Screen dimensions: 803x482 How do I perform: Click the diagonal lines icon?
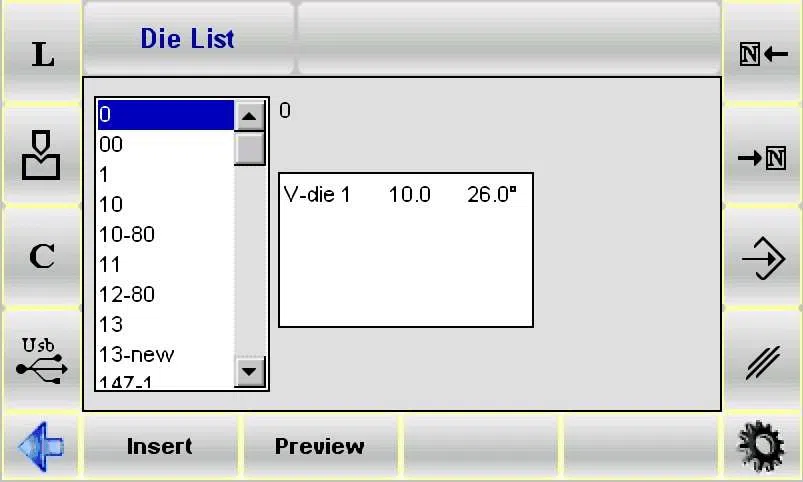tap(763, 362)
